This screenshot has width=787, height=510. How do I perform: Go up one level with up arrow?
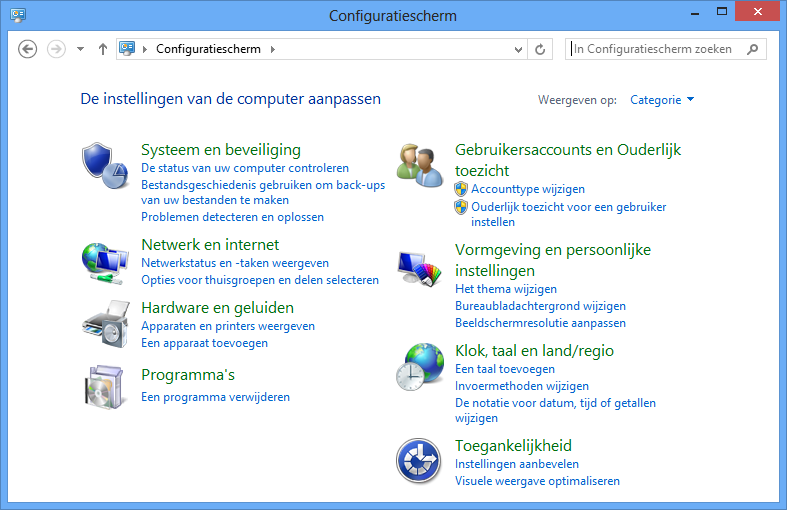tap(103, 49)
